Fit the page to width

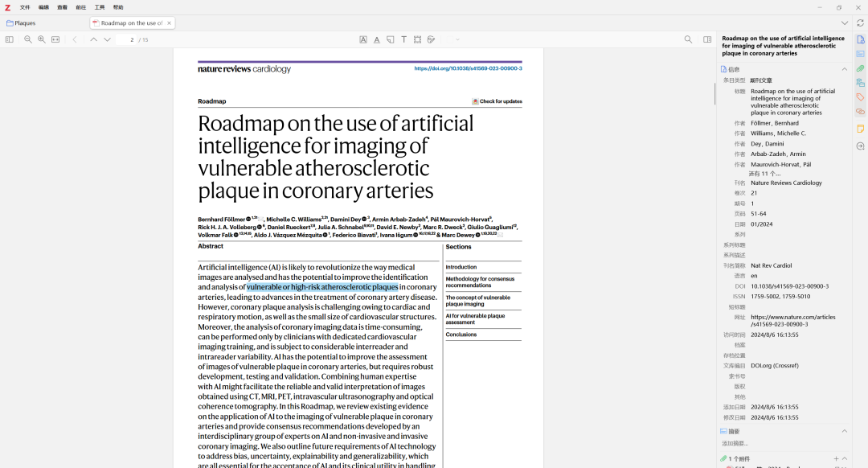coord(55,39)
